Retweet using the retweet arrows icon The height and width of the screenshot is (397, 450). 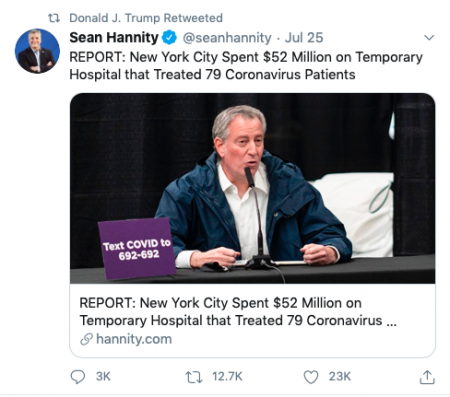pos(194,377)
